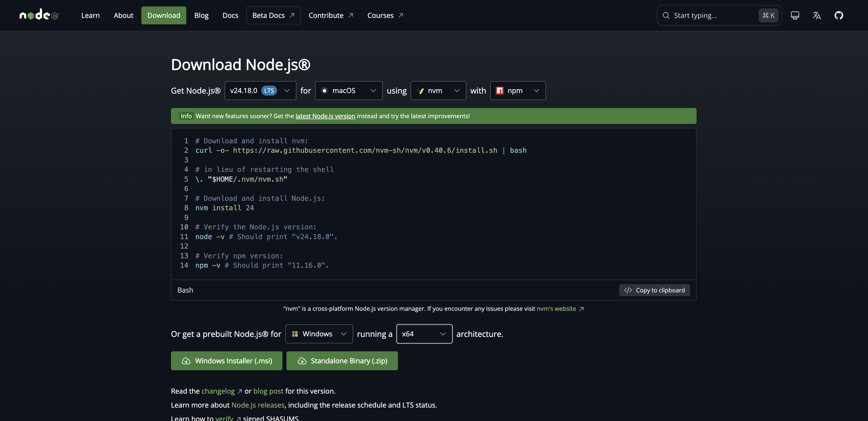This screenshot has height=421, width=868.
Task: Click the Info badge in green banner
Action: point(186,116)
